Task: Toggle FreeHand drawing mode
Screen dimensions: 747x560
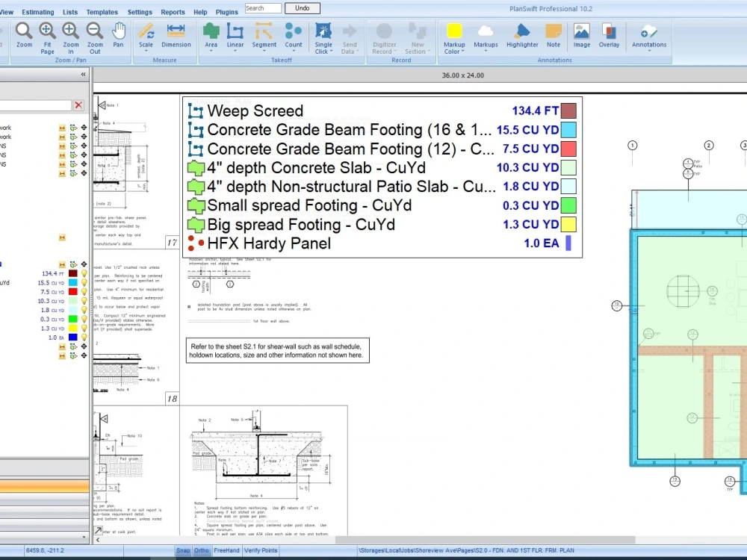Action: tap(226, 550)
